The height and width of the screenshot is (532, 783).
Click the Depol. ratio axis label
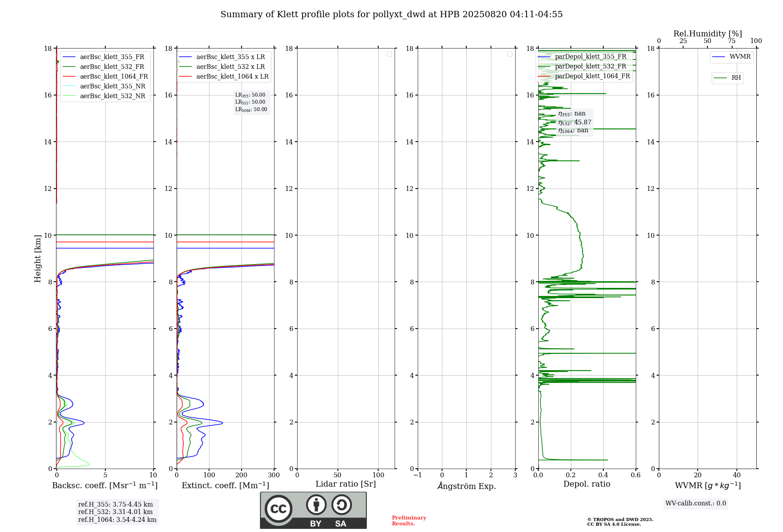point(587,484)
